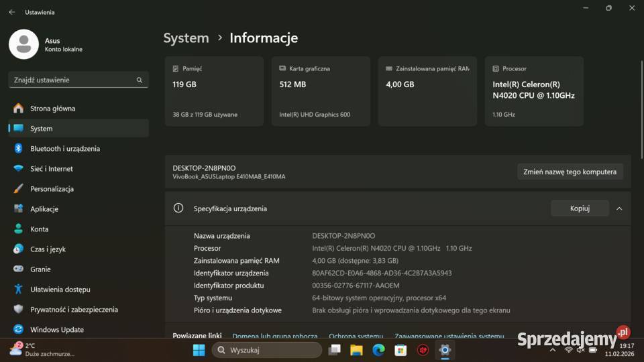Screen dimensions: 644x362
Task: Open Czas i język settings
Action: 78,249
